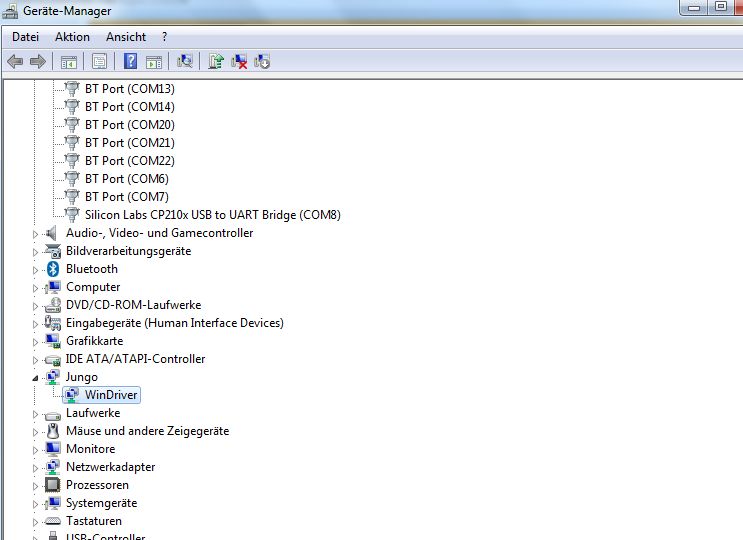Minimize the Geräte-Manager window

(694, 8)
